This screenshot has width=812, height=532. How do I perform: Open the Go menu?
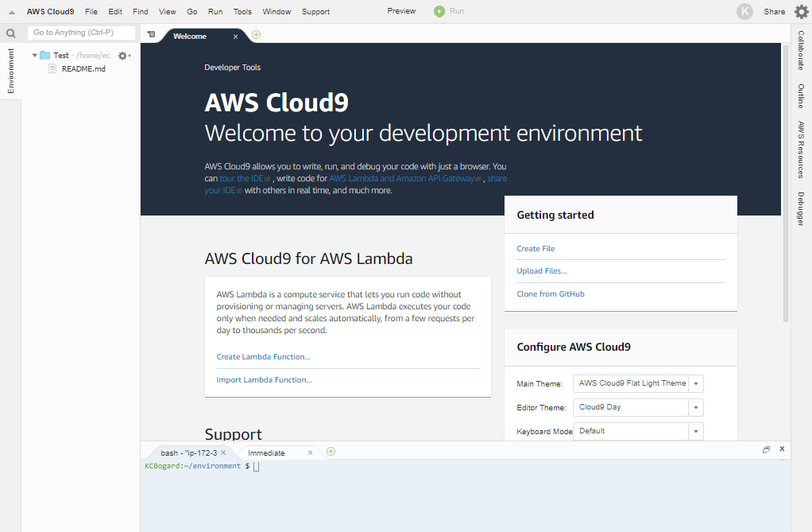coord(192,11)
